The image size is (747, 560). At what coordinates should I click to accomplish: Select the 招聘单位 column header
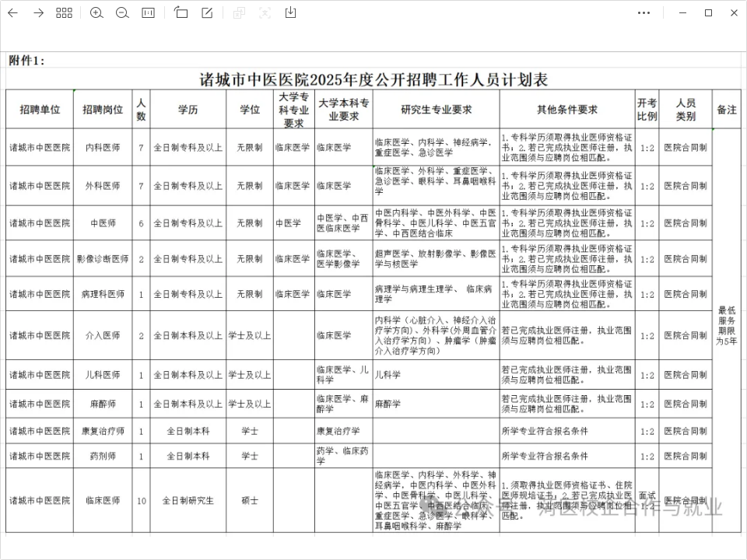(40, 110)
